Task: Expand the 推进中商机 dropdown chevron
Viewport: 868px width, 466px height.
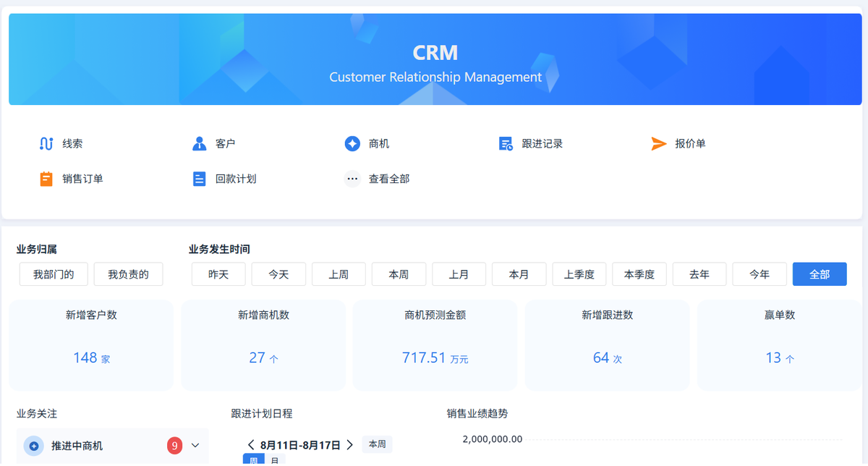Action: pyautogui.click(x=195, y=446)
